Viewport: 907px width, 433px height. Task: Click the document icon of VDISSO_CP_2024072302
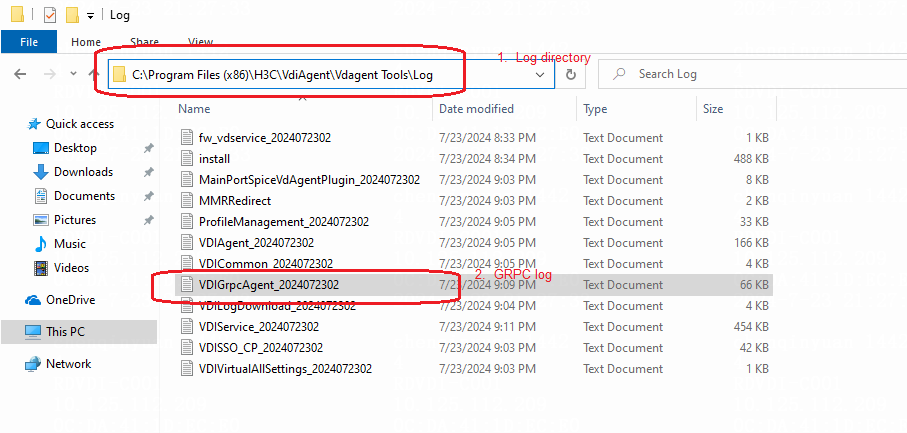point(186,347)
